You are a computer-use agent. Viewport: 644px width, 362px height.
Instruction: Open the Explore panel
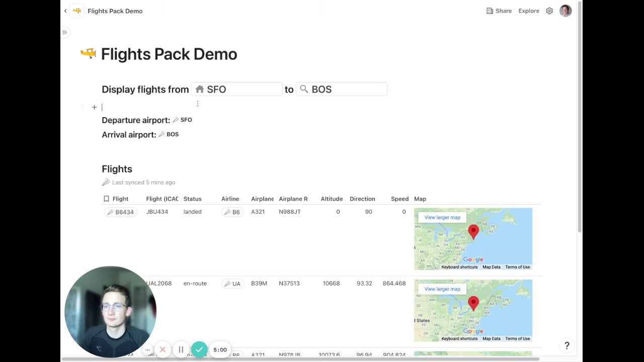[x=529, y=11]
